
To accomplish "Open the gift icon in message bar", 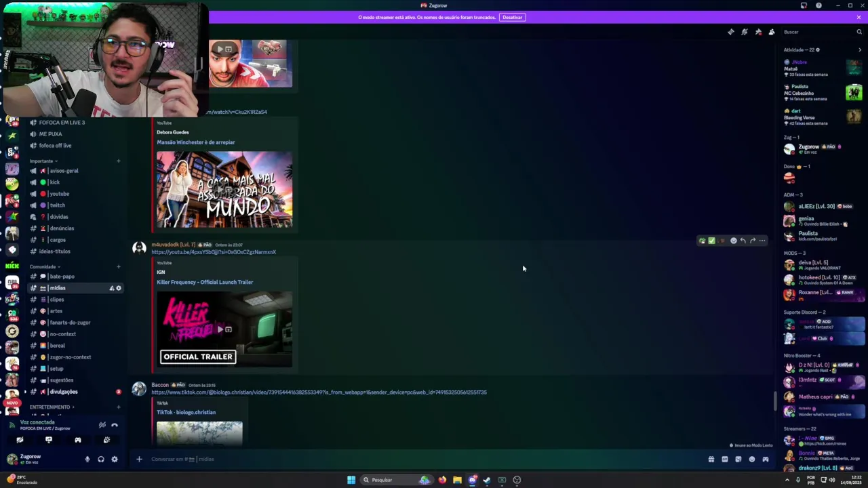I will click(711, 460).
